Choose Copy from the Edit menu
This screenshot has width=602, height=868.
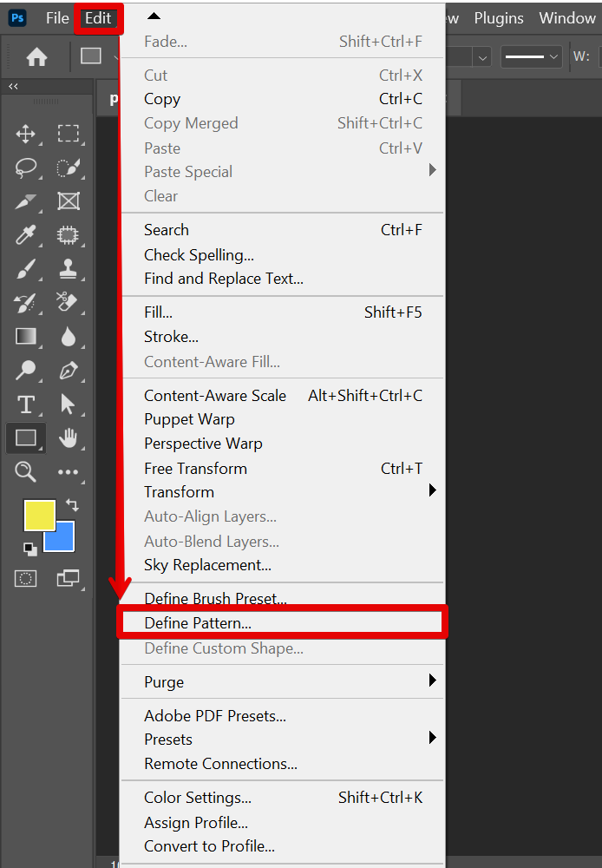point(283,99)
